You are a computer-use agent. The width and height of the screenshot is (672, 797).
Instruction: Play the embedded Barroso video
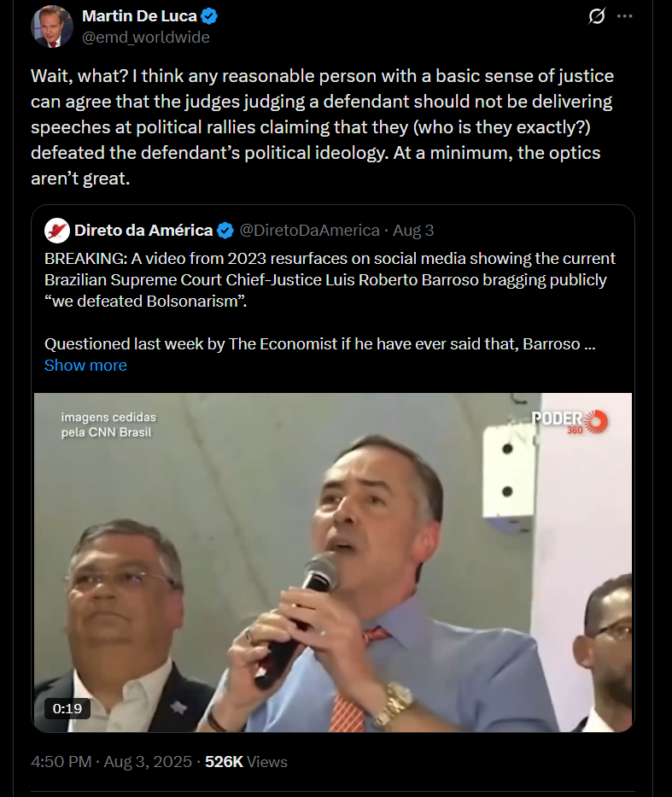tap(333, 562)
